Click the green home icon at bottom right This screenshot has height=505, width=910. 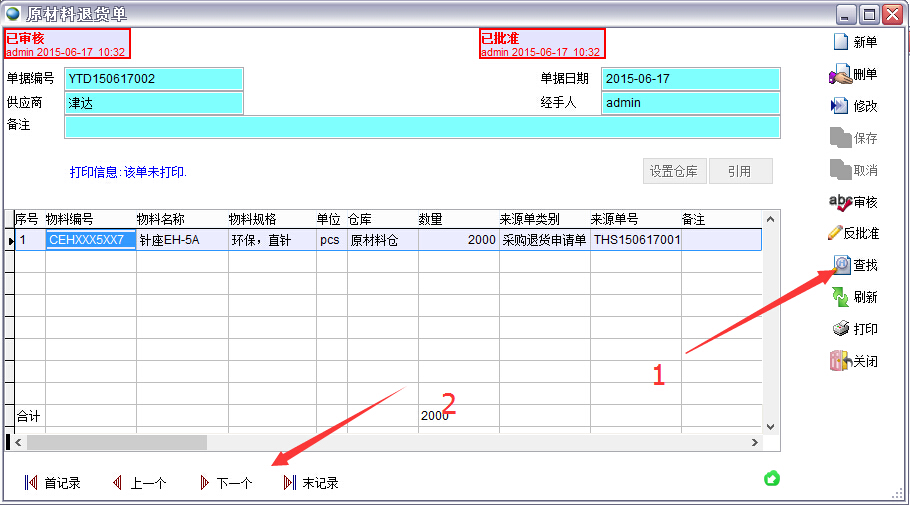tap(771, 479)
